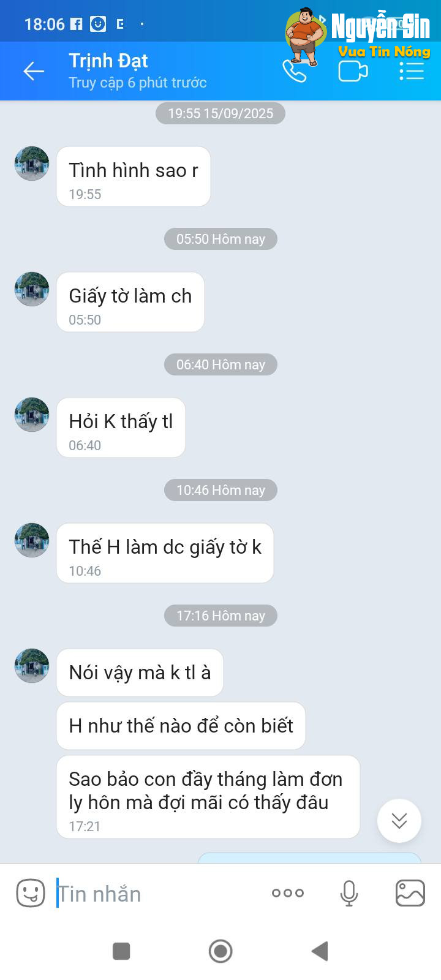Go back using the header arrow

coord(34,72)
